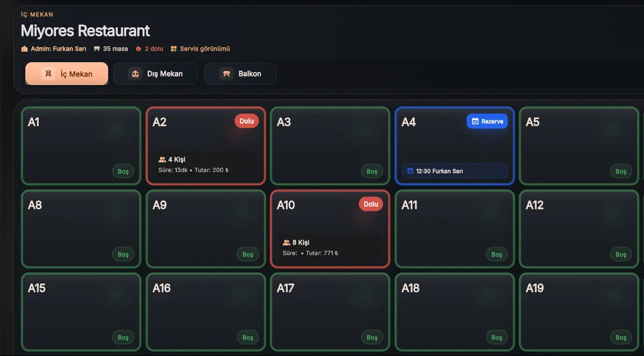This screenshot has height=356, width=644.
Task: Select the Balkon tab
Action: click(240, 74)
